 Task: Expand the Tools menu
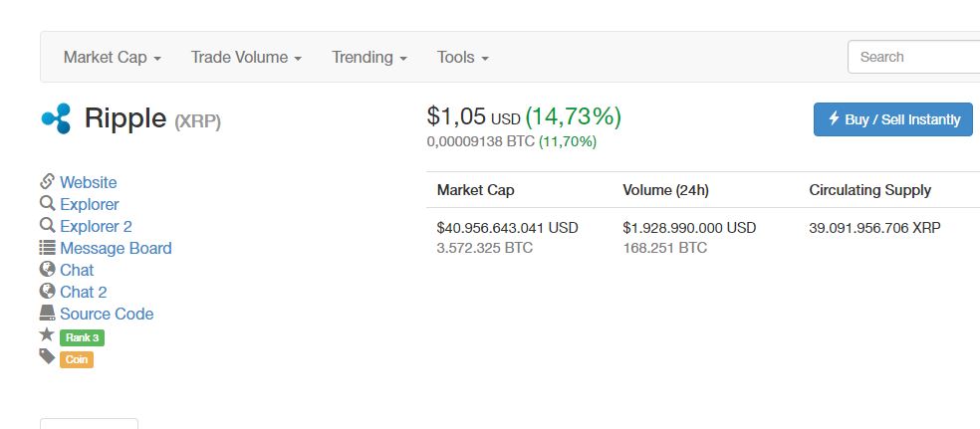tap(462, 58)
